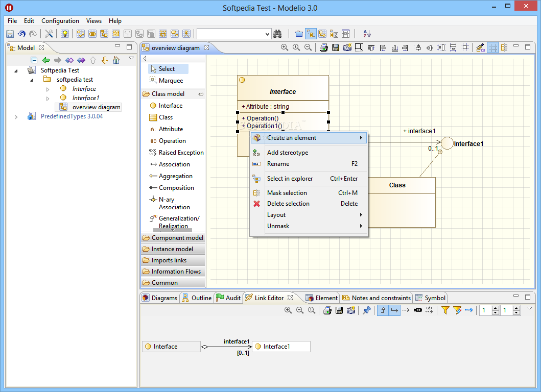Toggle the up-arrow link button in Link Editor

[x=383, y=310]
